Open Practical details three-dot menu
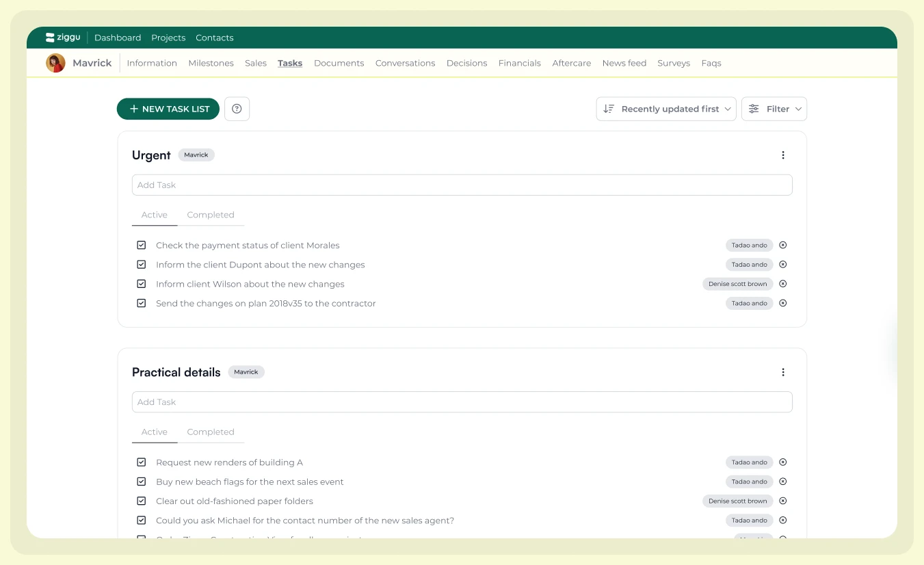Image resolution: width=924 pixels, height=565 pixels. [783, 372]
